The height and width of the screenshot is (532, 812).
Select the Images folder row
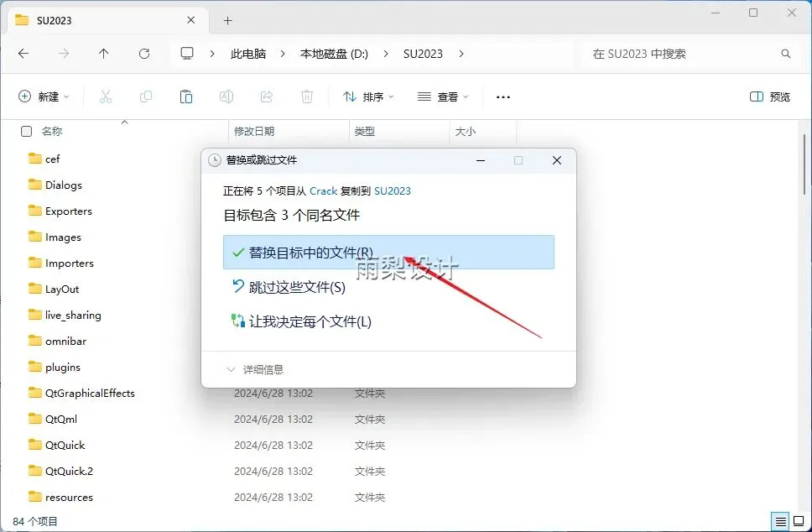point(63,237)
